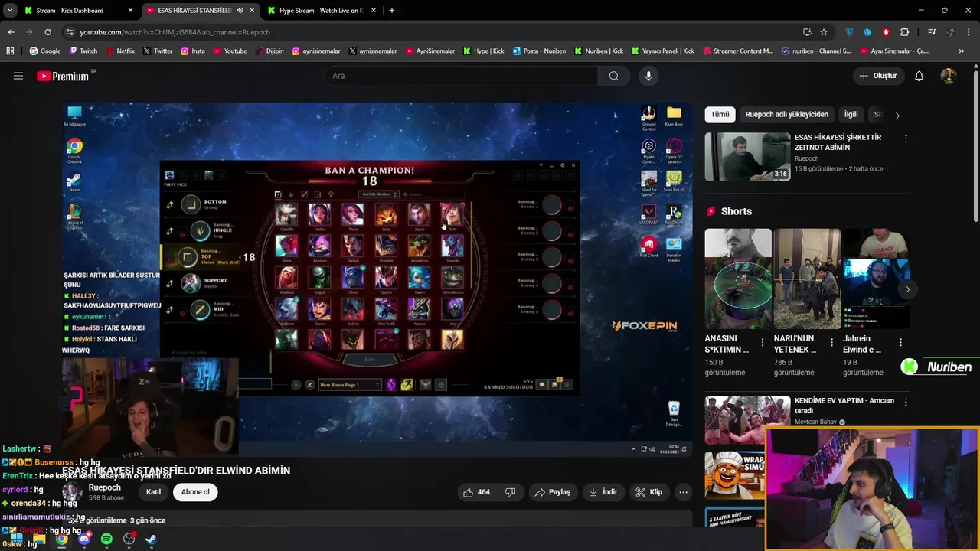Open options for KENDİME EV YAPTIM video

click(x=906, y=402)
